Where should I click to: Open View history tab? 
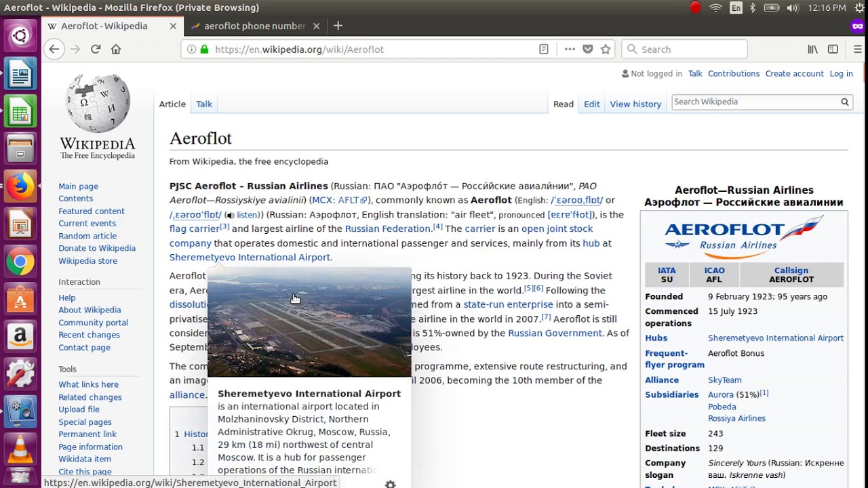(x=635, y=104)
